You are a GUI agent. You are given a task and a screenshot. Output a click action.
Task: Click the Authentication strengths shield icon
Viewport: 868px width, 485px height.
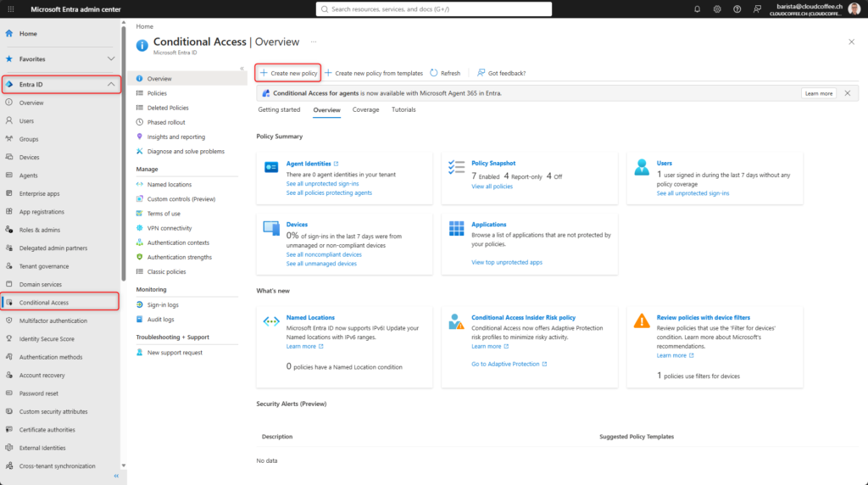(140, 257)
